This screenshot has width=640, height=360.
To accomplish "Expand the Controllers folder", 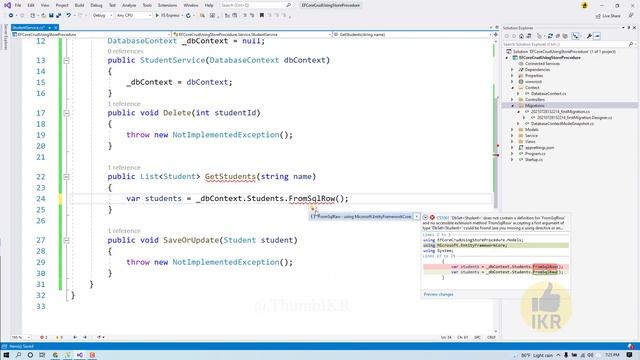I will tap(512, 100).
